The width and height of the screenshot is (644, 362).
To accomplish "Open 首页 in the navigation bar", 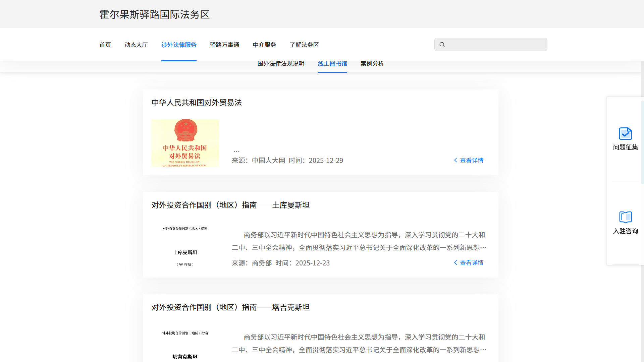I will point(105,45).
